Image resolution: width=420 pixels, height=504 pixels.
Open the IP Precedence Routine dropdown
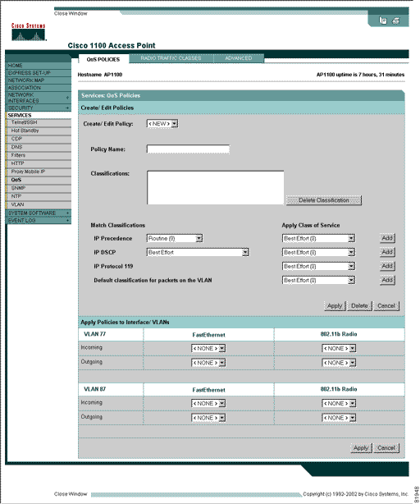pyautogui.click(x=175, y=239)
